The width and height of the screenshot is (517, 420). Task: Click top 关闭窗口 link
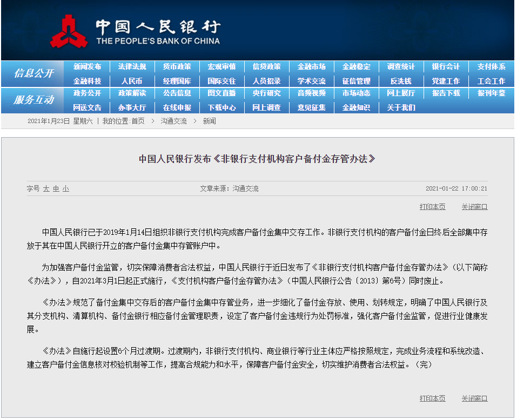pos(474,207)
